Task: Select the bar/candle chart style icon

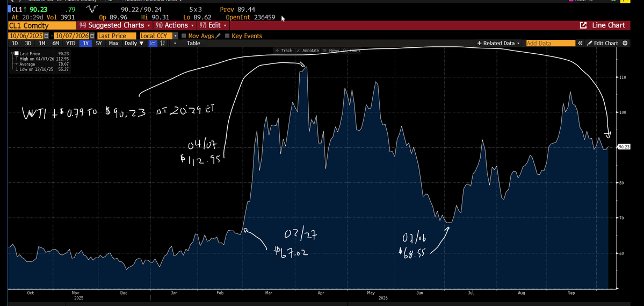Action: [x=163, y=43]
